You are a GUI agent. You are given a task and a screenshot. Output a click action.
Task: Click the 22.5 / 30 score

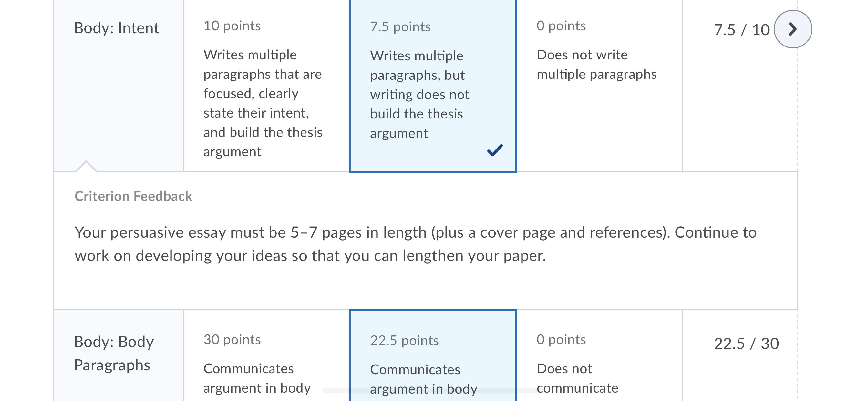[x=746, y=344]
